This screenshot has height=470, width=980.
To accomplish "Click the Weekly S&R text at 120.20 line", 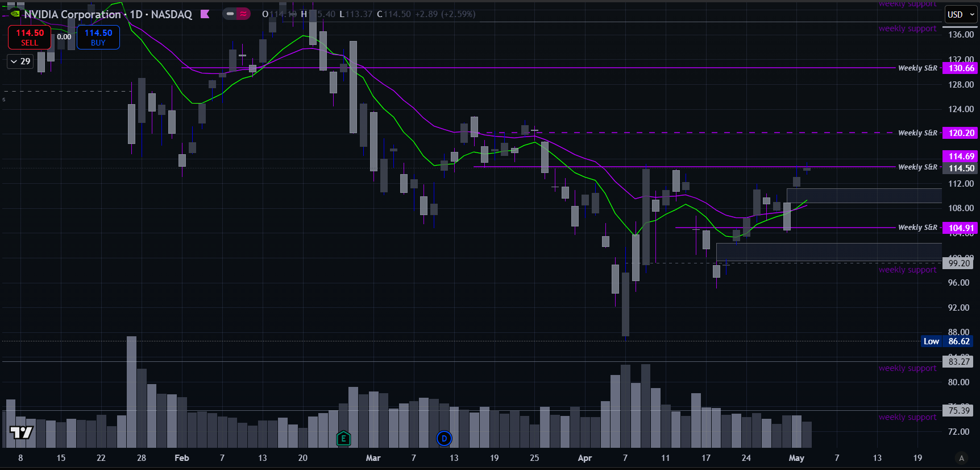I will pyautogui.click(x=917, y=133).
